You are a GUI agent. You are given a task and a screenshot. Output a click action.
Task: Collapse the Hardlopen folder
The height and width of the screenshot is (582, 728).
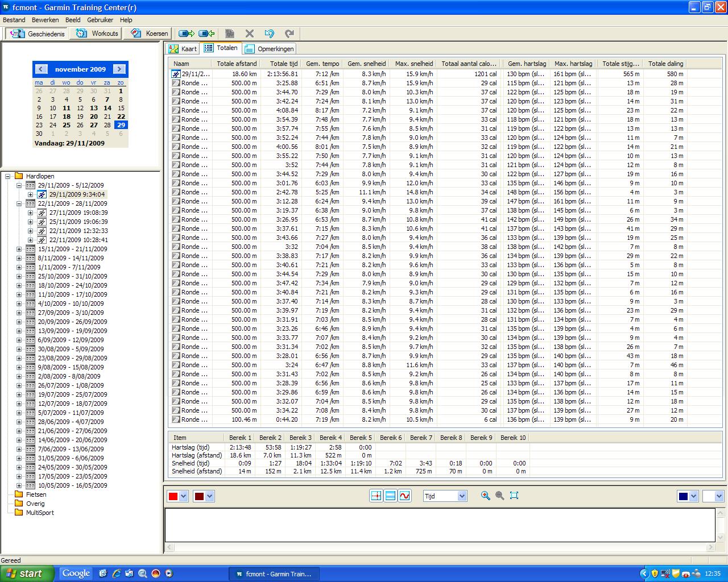pyautogui.click(x=8, y=176)
